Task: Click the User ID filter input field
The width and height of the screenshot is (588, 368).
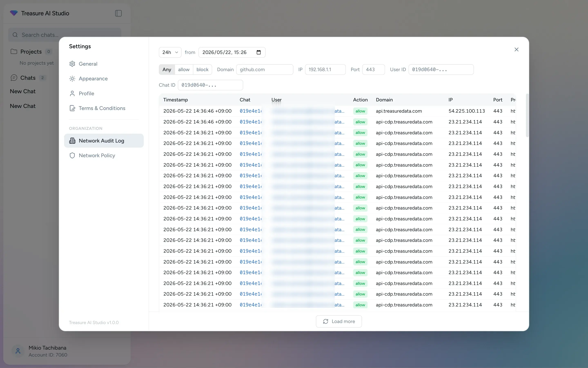Action: 441,69
